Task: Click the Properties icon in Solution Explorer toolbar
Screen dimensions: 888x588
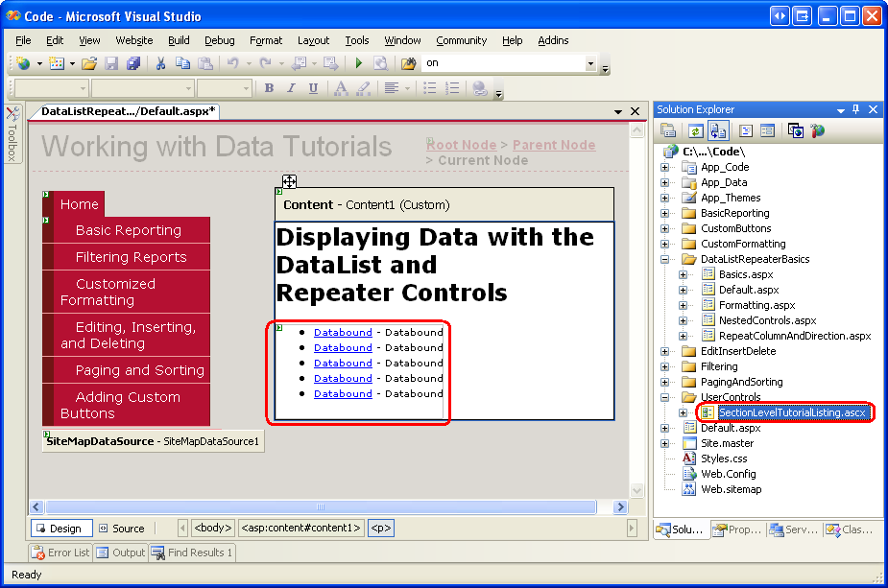Action: pyautogui.click(x=668, y=130)
